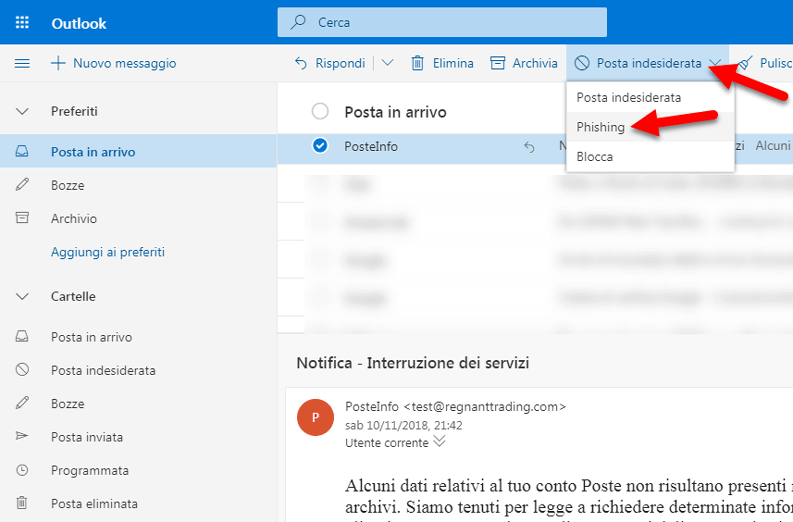Viewport: 793px width, 522px height.
Task: Open Posta in arrivo in Preferiti
Action: (139, 151)
